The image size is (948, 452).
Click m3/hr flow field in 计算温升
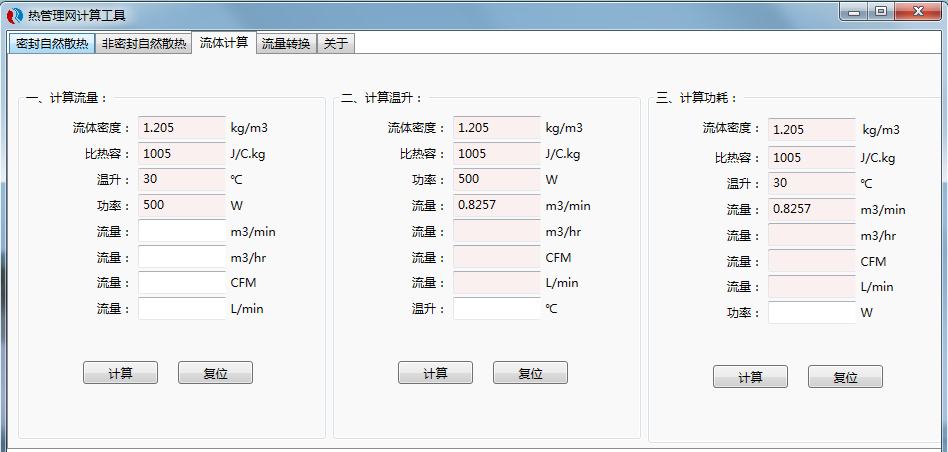(x=497, y=231)
